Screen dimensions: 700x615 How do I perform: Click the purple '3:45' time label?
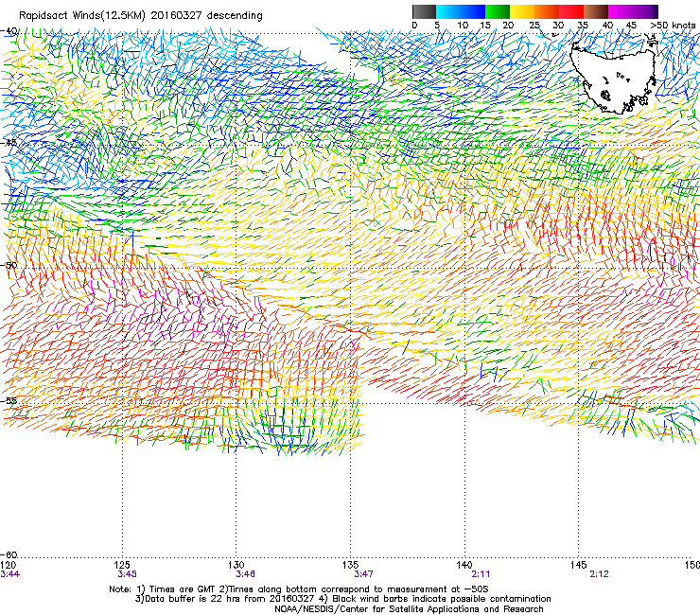point(128,574)
